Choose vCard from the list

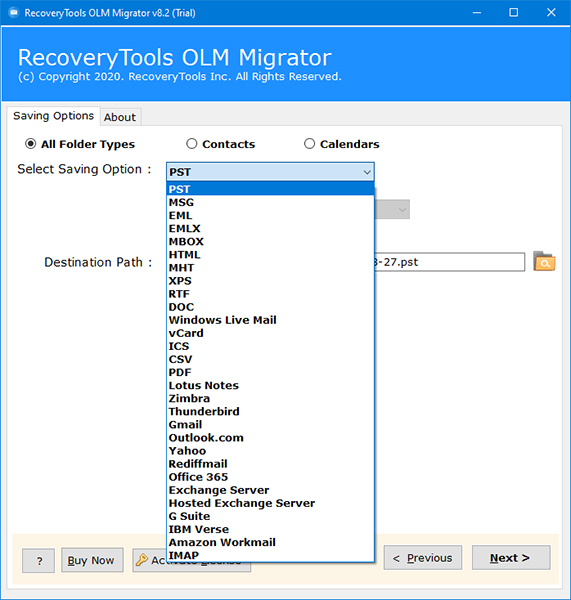point(270,333)
